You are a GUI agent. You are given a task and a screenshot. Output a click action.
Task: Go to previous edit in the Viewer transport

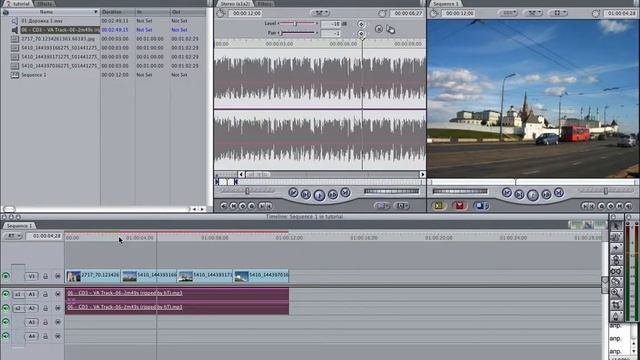(x=293, y=193)
